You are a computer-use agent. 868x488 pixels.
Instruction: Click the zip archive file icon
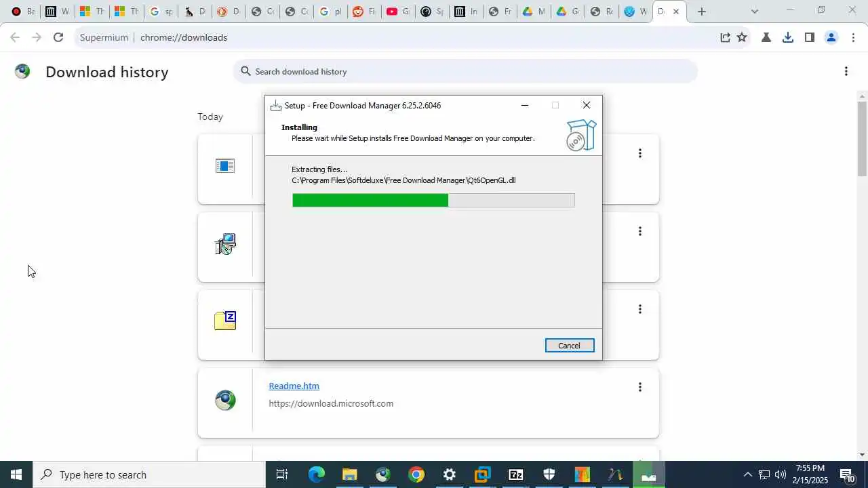click(225, 321)
